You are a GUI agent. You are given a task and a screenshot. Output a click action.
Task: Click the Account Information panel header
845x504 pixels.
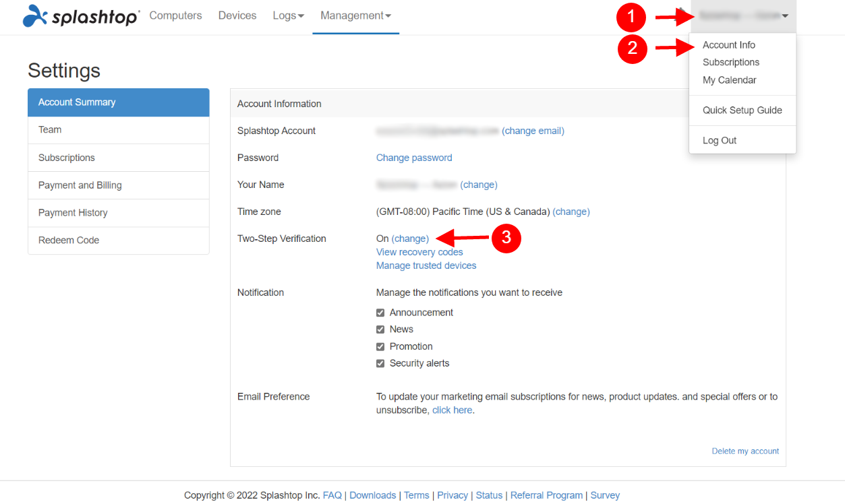click(x=508, y=104)
